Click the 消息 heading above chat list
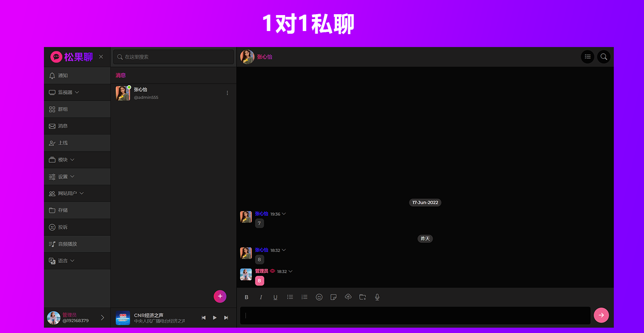This screenshot has width=644, height=333. click(121, 75)
